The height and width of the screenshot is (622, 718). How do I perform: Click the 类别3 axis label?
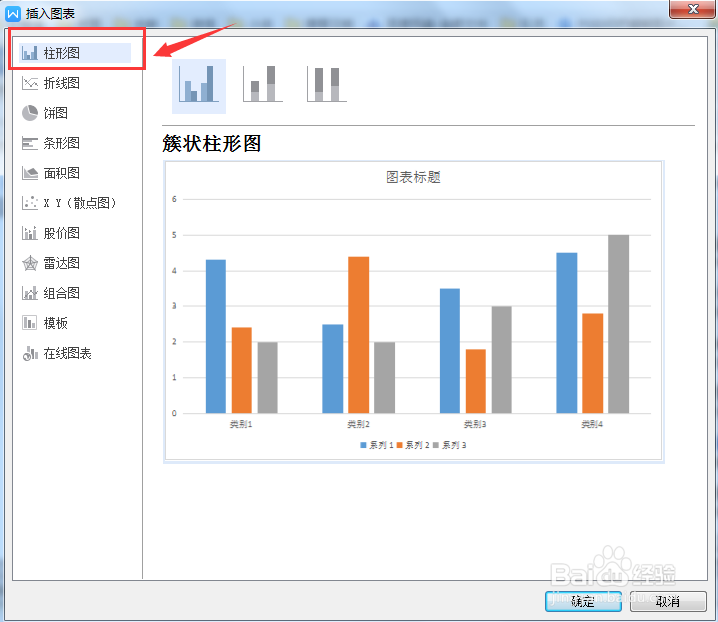[475, 424]
